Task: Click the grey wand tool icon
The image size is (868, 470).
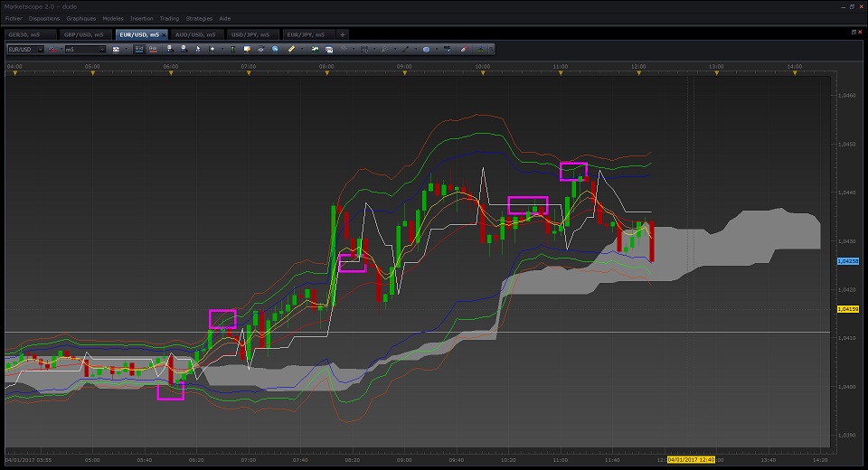Action: point(385,50)
